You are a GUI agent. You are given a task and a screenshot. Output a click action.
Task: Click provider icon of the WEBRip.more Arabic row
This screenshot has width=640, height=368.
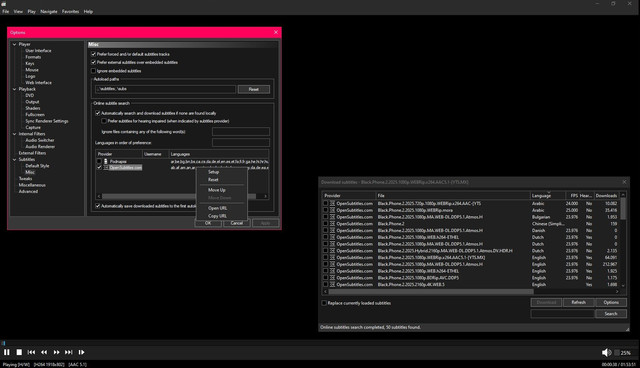tap(332, 210)
